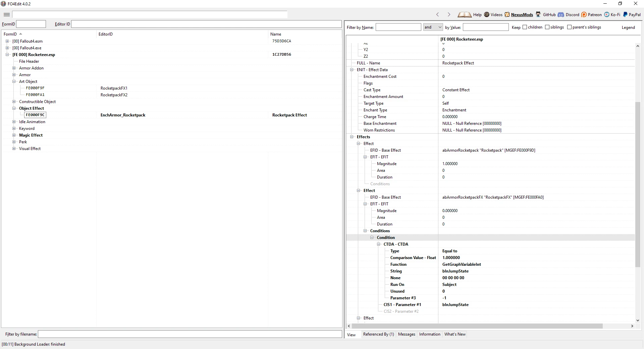Click the Filter by filename field
644x349 pixels.
pyautogui.click(x=190, y=334)
